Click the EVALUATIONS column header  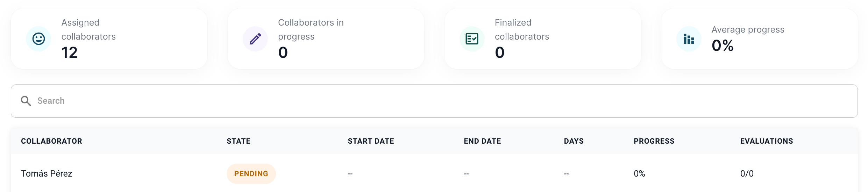(x=767, y=141)
